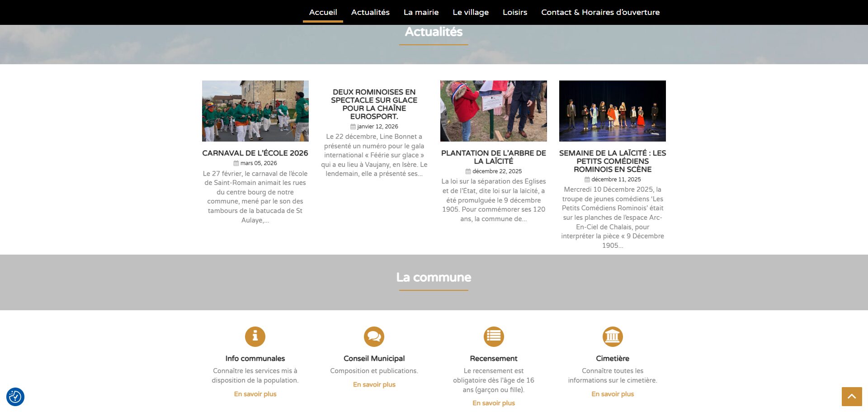Read the Carnaval de l'école 2026 article
The width and height of the screenshot is (868, 412).
pyautogui.click(x=255, y=153)
